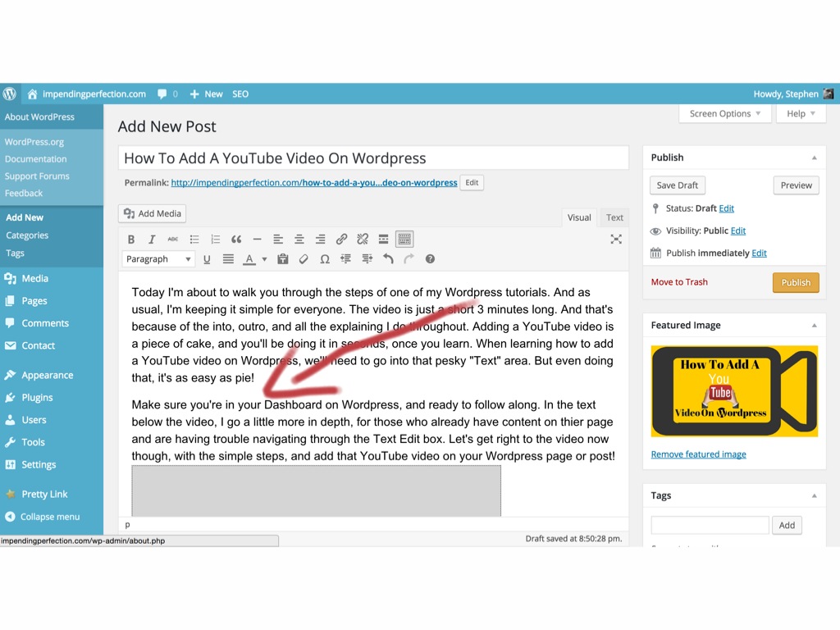Click the tags input field
The width and height of the screenshot is (840, 630).
[x=710, y=526]
